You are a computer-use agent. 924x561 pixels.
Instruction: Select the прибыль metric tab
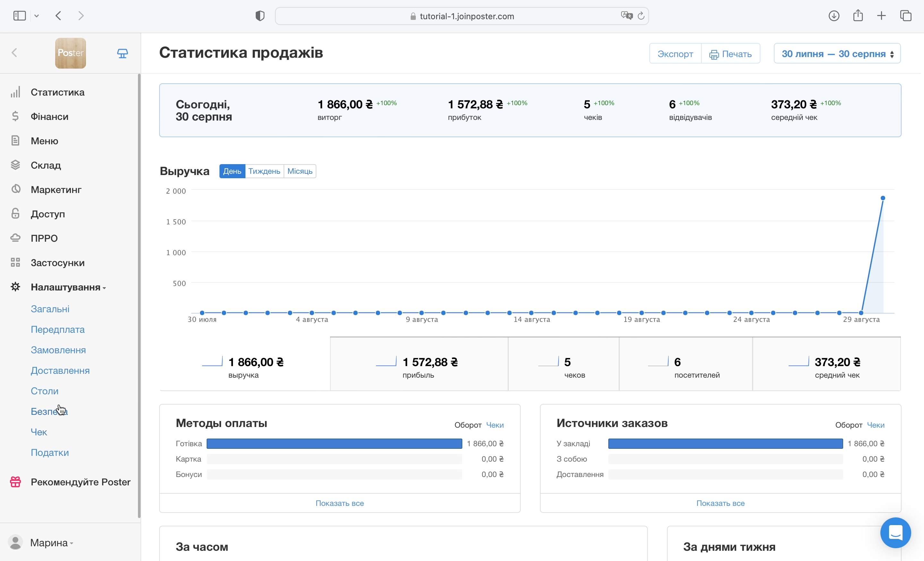pos(418,364)
